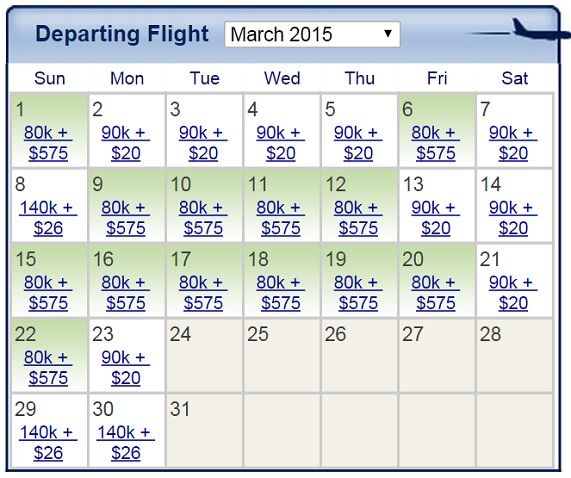571x478 pixels.
Task: Select March 18 fare 80k + $575
Action: [x=280, y=293]
